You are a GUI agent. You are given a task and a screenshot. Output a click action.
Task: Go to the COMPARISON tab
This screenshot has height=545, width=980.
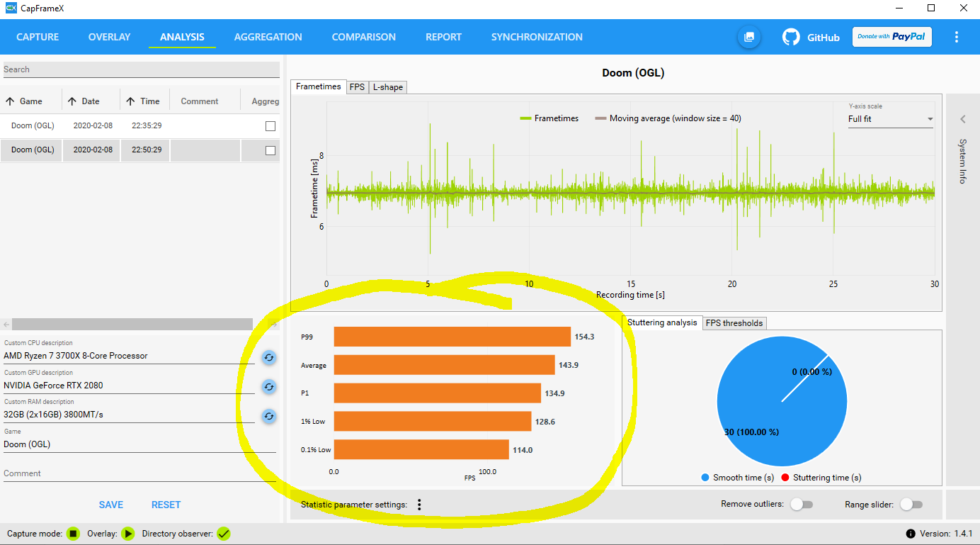click(x=363, y=37)
